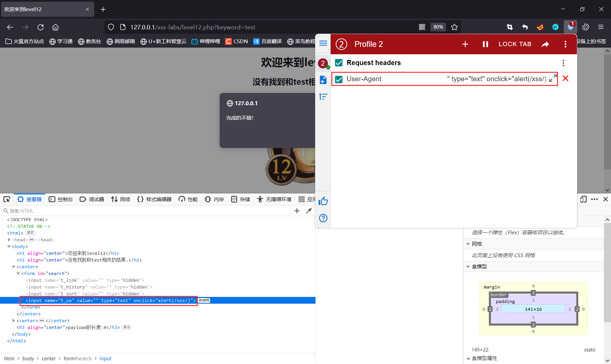Select the element picker tool in DevTools
The image size is (611, 364).
point(7,199)
